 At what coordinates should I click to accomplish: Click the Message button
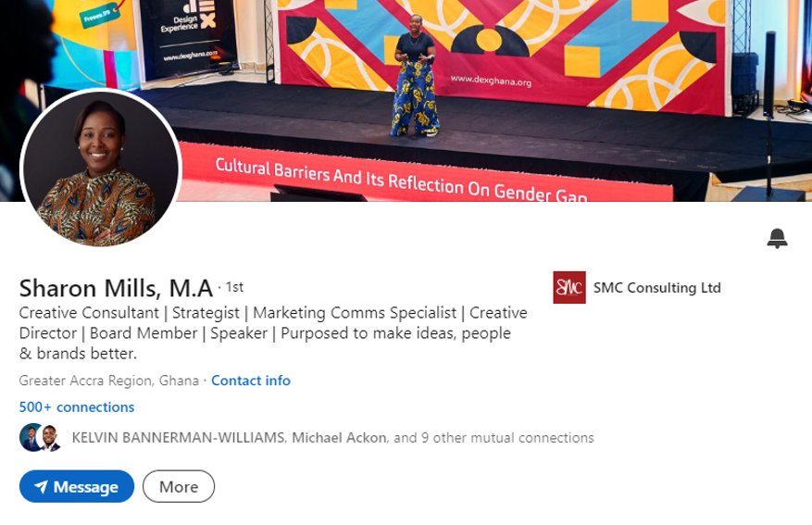[x=77, y=486]
